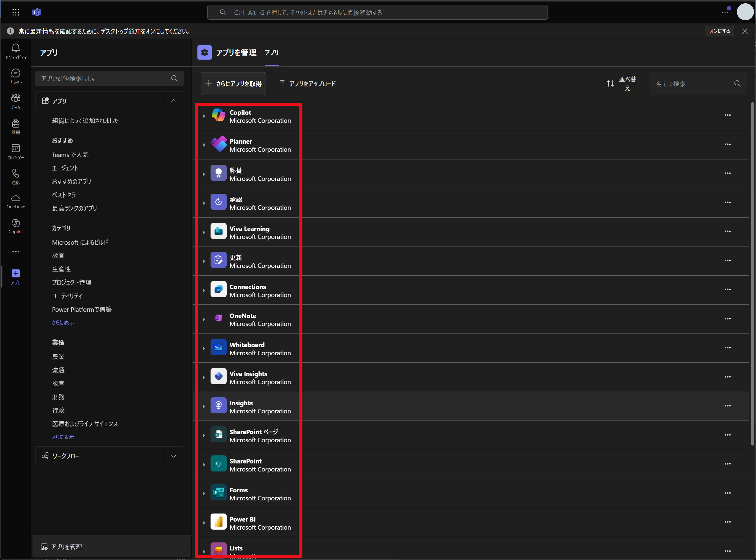Expand the Insights row
This screenshot has width=756, height=560.
click(x=204, y=407)
